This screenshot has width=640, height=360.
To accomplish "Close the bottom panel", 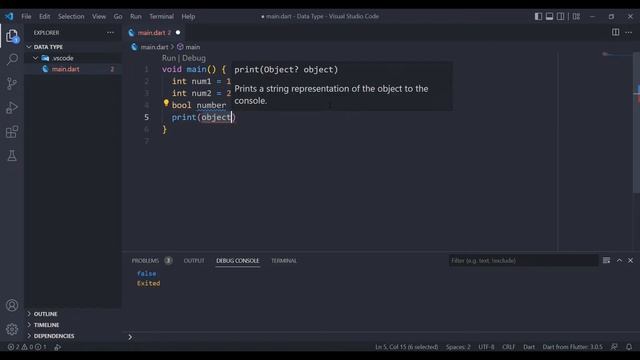I will point(630,260).
